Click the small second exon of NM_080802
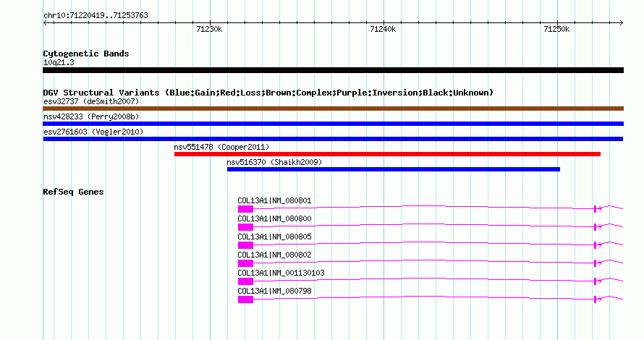The width and height of the screenshot is (644, 340). coord(595,263)
